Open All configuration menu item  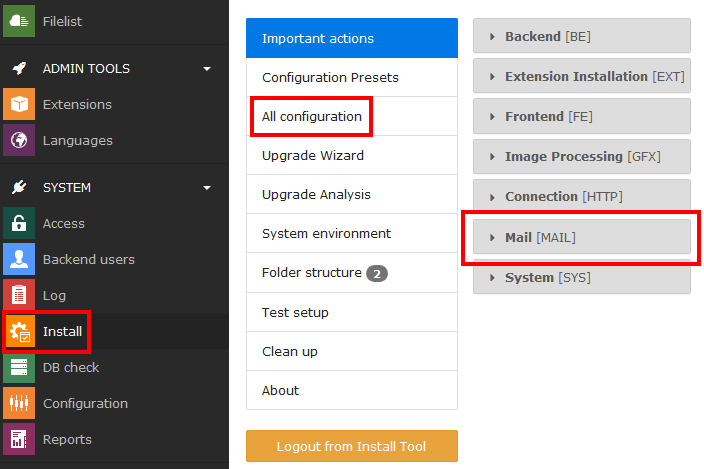coord(312,116)
